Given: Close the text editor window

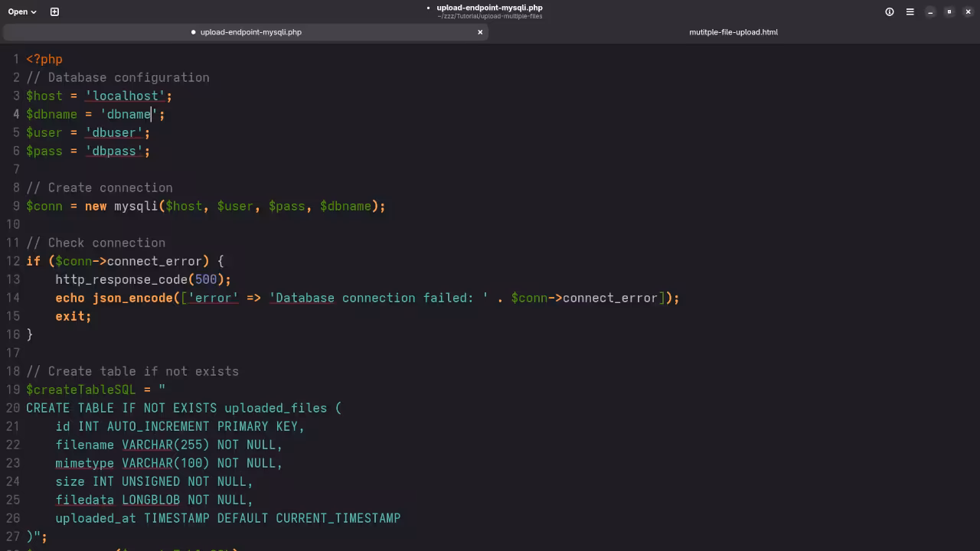Looking at the screenshot, I should (x=968, y=11).
